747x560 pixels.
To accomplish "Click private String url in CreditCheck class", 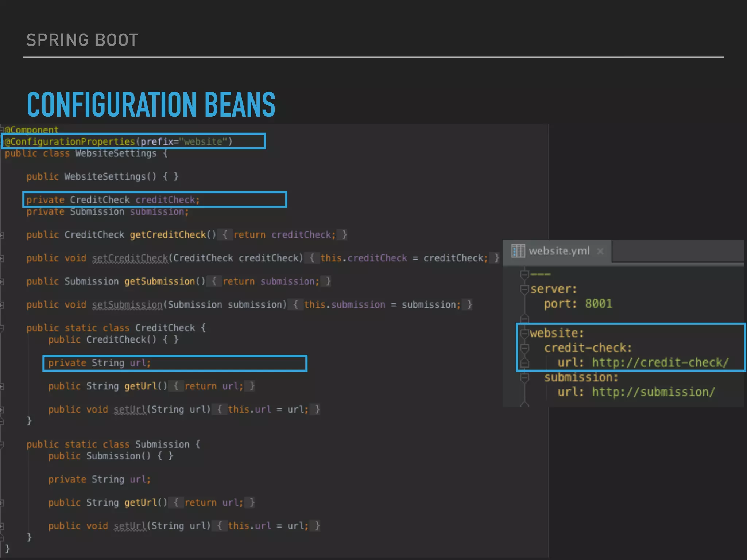I will click(99, 363).
